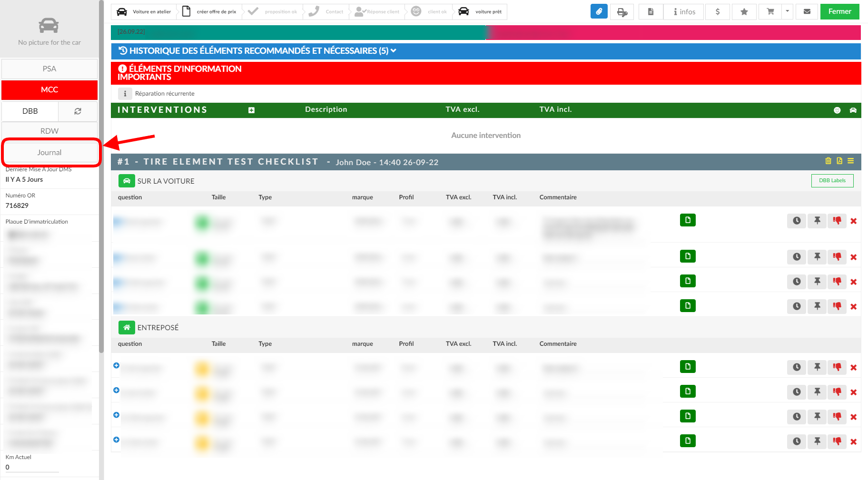Screen dimensions: 868x480
Task: Click the paperclip attachments button
Action: (599, 11)
